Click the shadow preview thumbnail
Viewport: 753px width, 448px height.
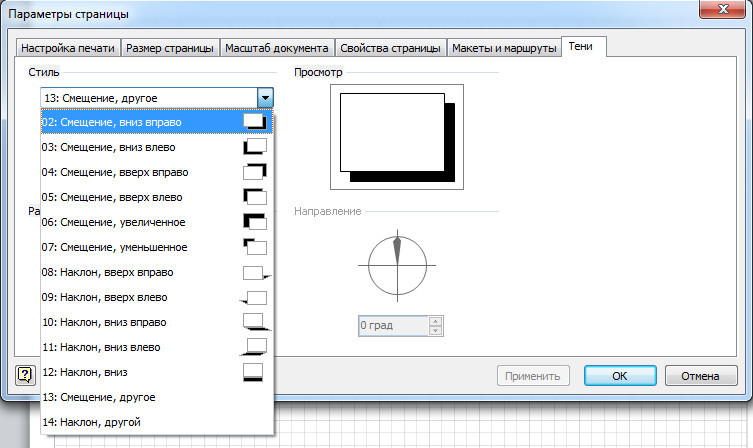coord(397,137)
